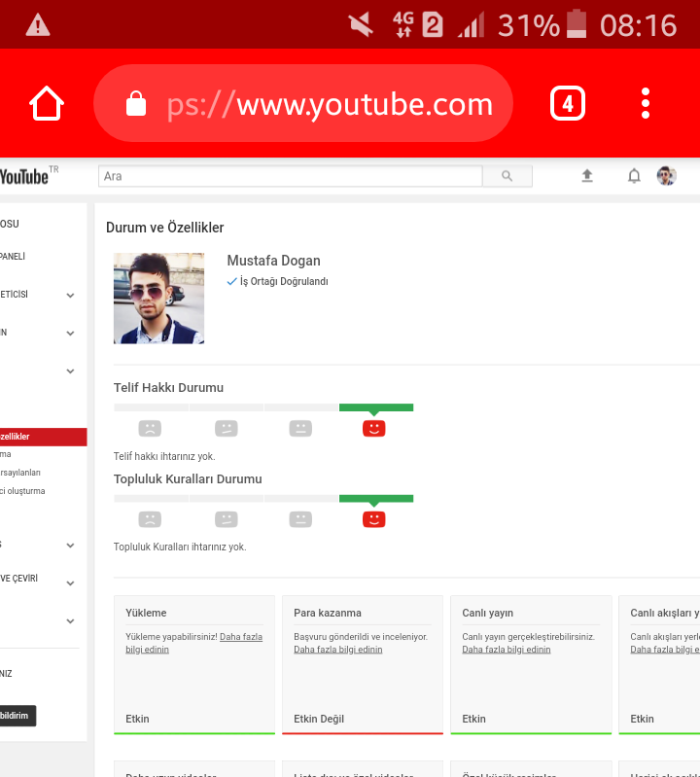Click neutral gray face under Topluluk Kuralları
The width and height of the screenshot is (700, 777).
[x=300, y=519]
